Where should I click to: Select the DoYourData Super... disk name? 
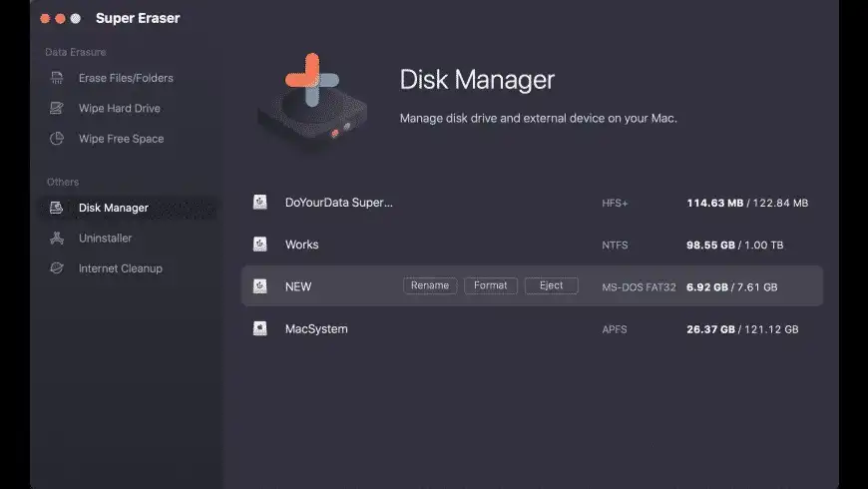(339, 203)
